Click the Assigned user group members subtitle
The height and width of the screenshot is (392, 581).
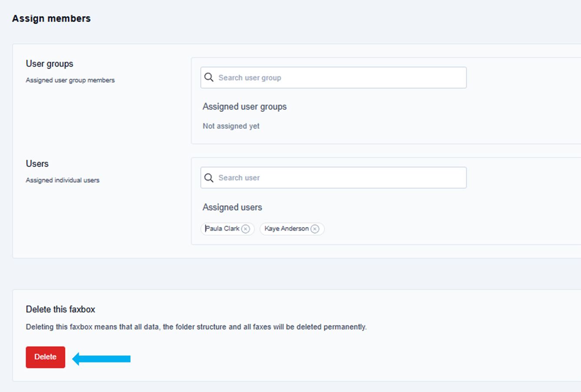70,80
